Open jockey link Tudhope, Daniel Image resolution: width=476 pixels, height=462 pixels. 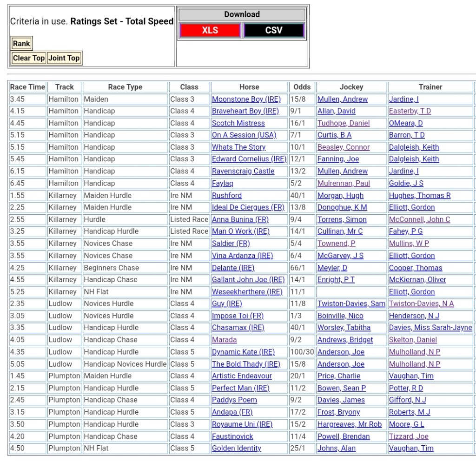[x=344, y=123]
